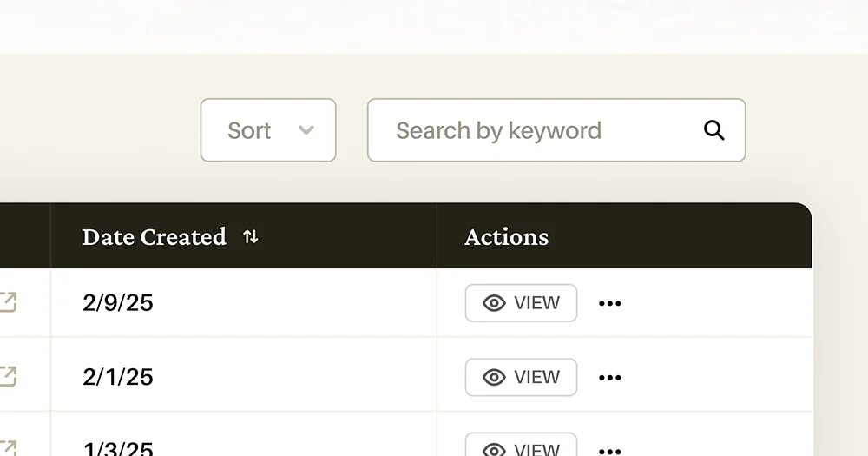This screenshot has width=868, height=456.
Task: Select the 2/9/25 date cell
Action: (x=118, y=303)
